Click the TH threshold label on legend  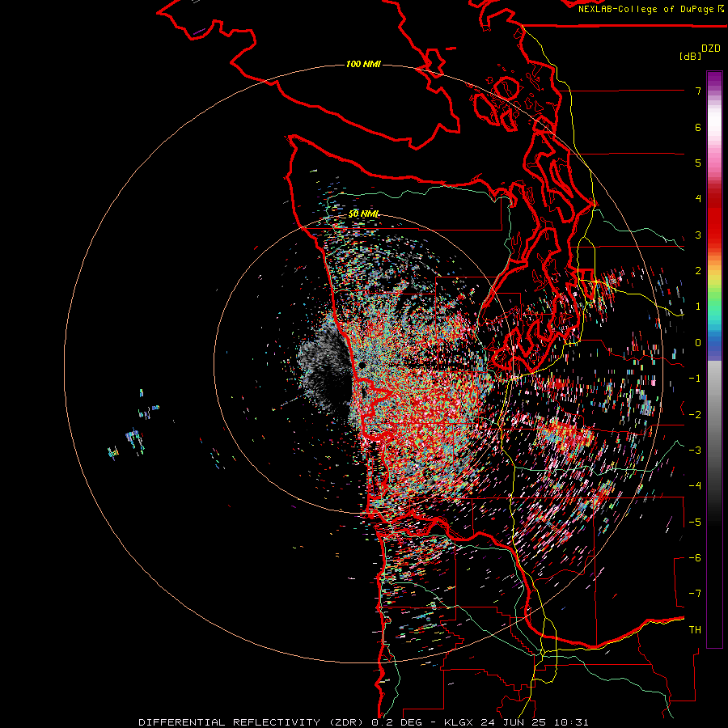click(x=695, y=630)
